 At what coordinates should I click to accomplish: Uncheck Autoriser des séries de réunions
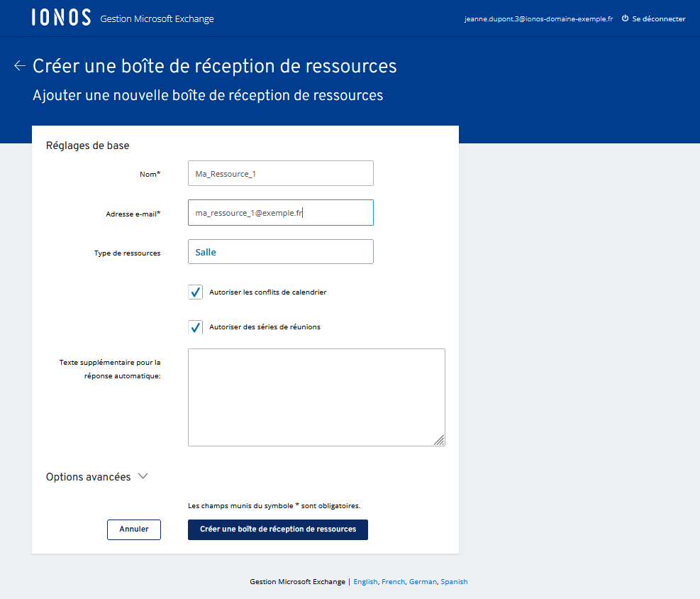196,327
